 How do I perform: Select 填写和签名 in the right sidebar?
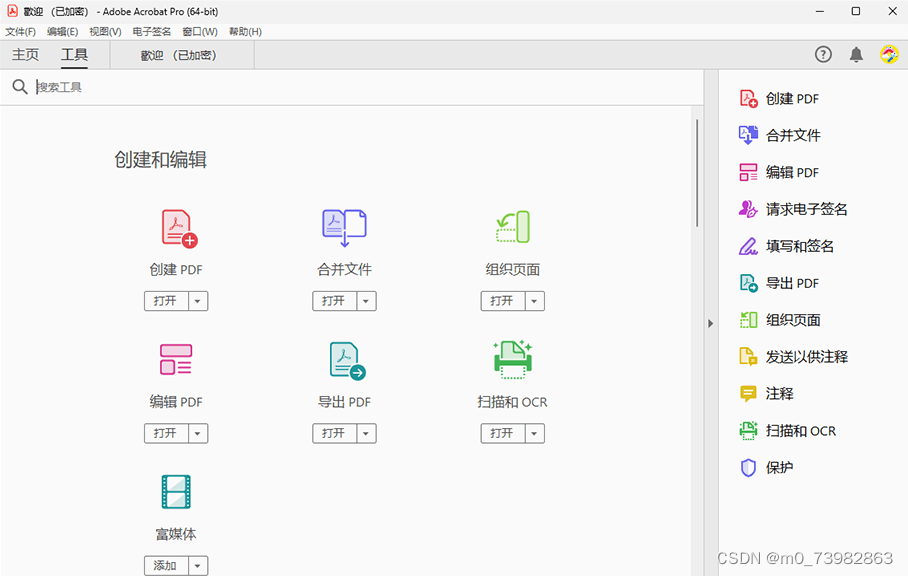tap(786, 246)
